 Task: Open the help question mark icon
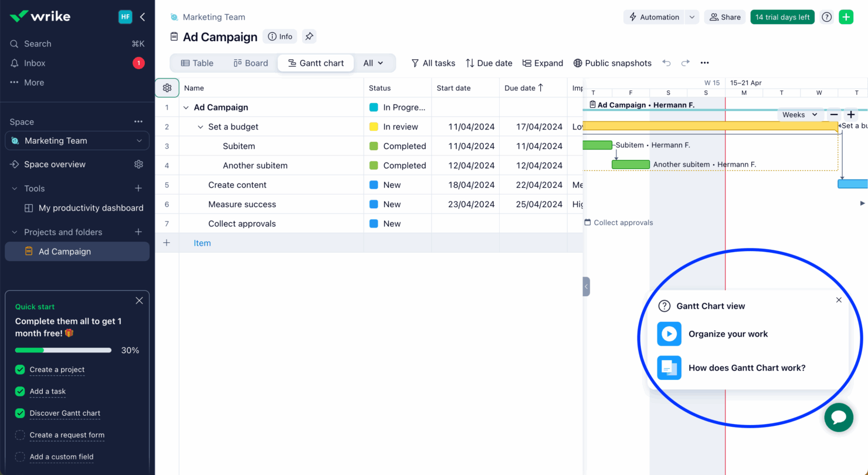826,17
